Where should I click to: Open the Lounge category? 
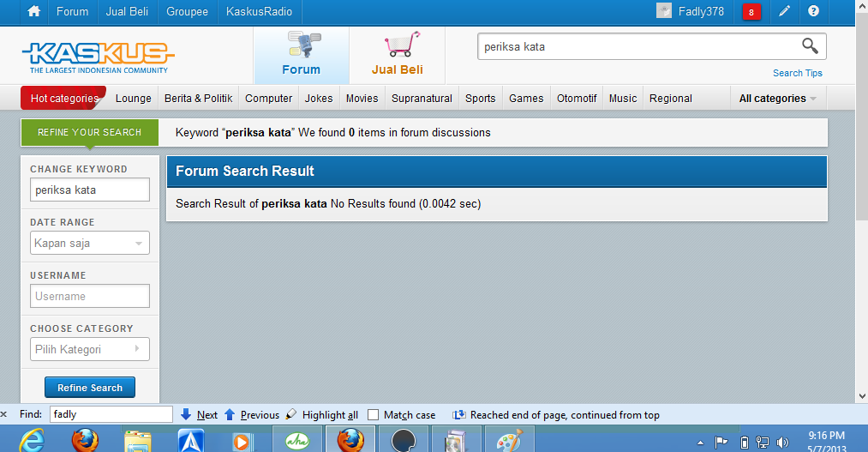tap(134, 98)
